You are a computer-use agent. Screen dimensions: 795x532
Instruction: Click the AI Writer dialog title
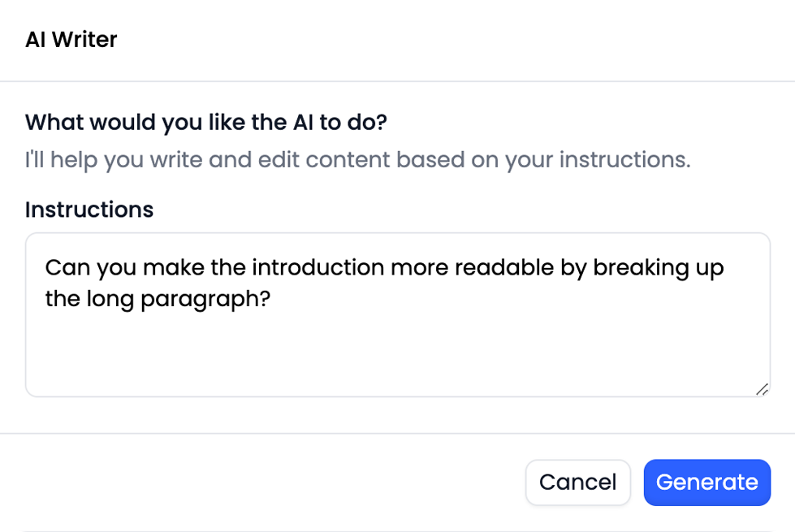click(x=71, y=39)
